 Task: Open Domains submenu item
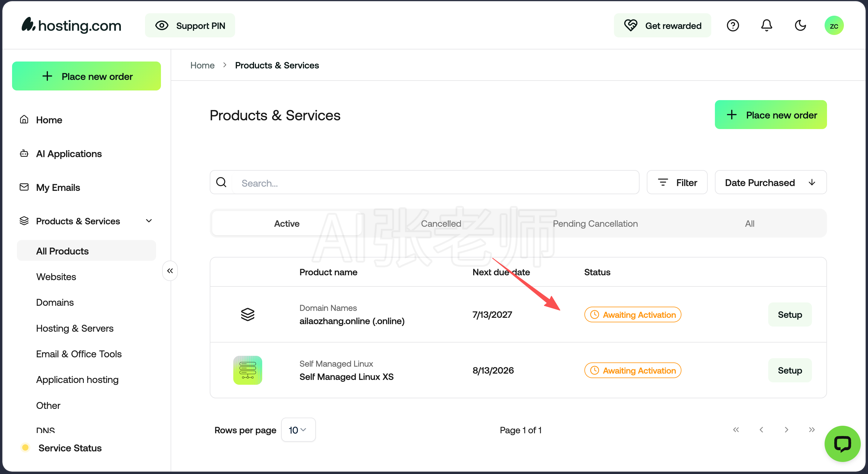click(55, 302)
